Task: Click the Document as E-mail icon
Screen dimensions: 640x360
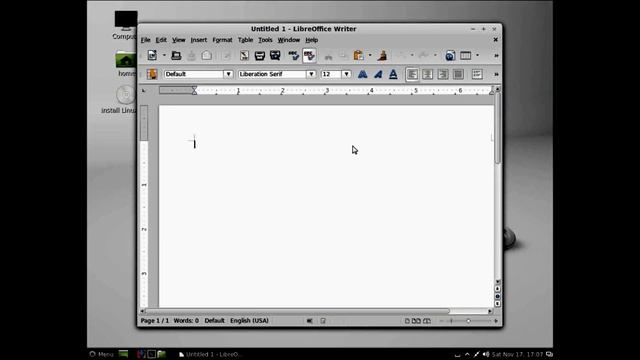Action: pos(207,55)
